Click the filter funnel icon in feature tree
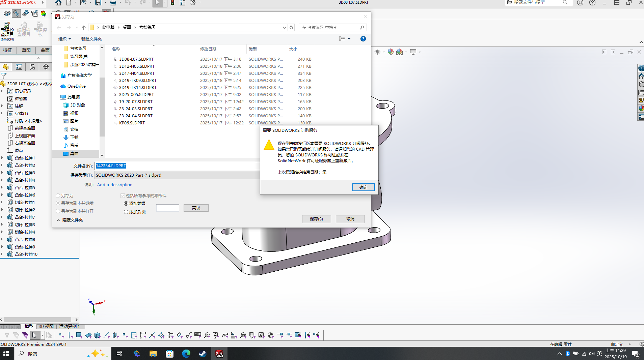The image size is (644, 360). pyautogui.click(x=4, y=76)
